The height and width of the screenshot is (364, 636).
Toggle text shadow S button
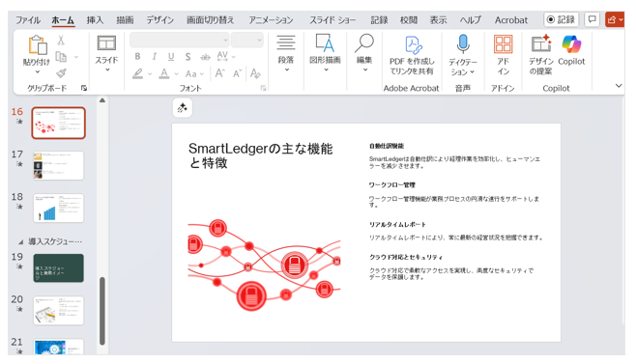tap(188, 57)
